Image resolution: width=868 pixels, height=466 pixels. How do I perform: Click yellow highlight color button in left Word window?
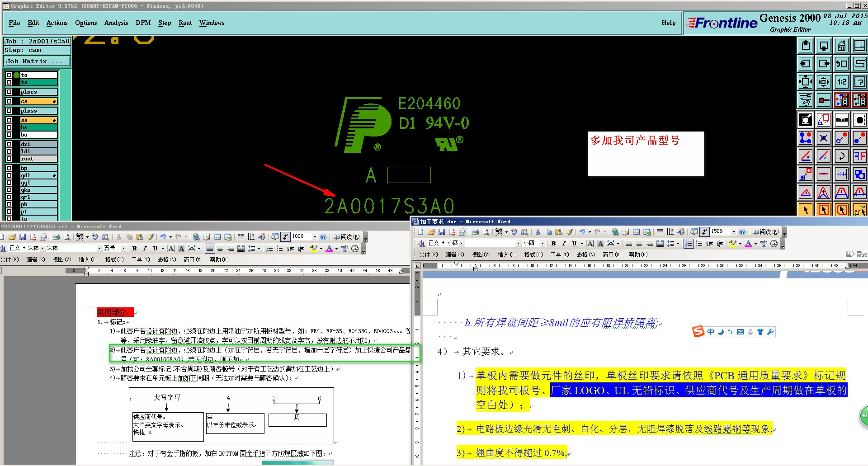pos(314,248)
